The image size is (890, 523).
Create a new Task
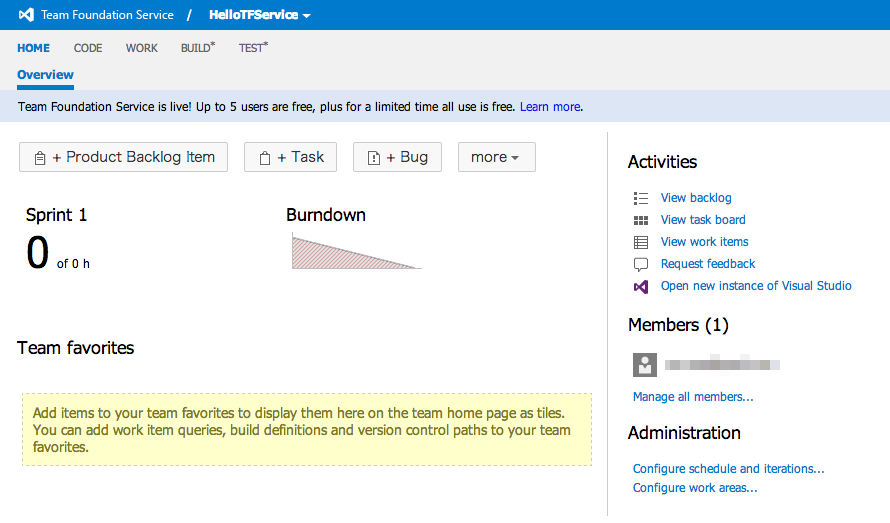tap(291, 157)
